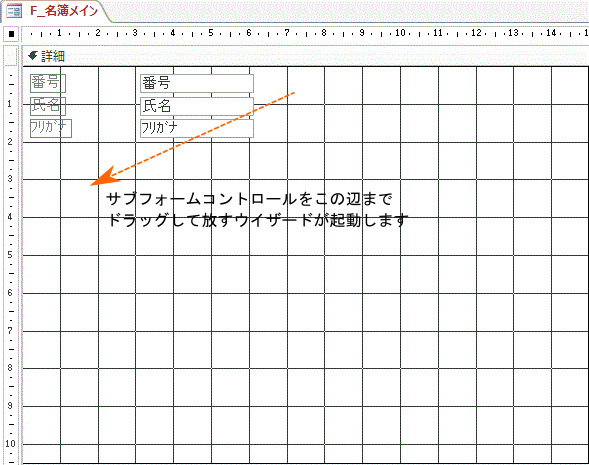Click the horizontal ruler at mark 10
This screenshot has height=465, width=589.
400,33
